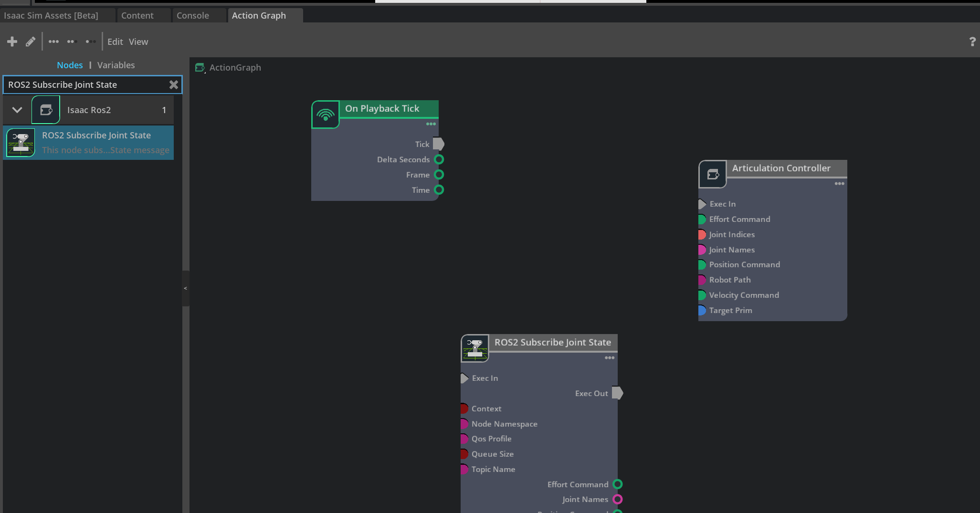Click ROS2 Subscribe node Exec In port
This screenshot has height=513, width=980.
click(464, 378)
